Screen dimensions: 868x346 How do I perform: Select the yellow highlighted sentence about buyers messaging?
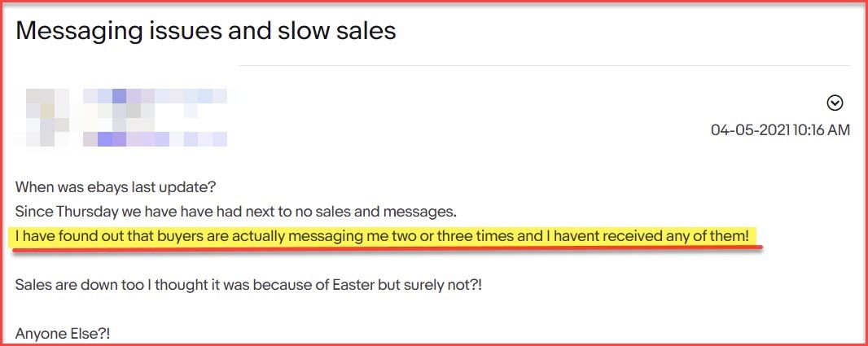382,237
